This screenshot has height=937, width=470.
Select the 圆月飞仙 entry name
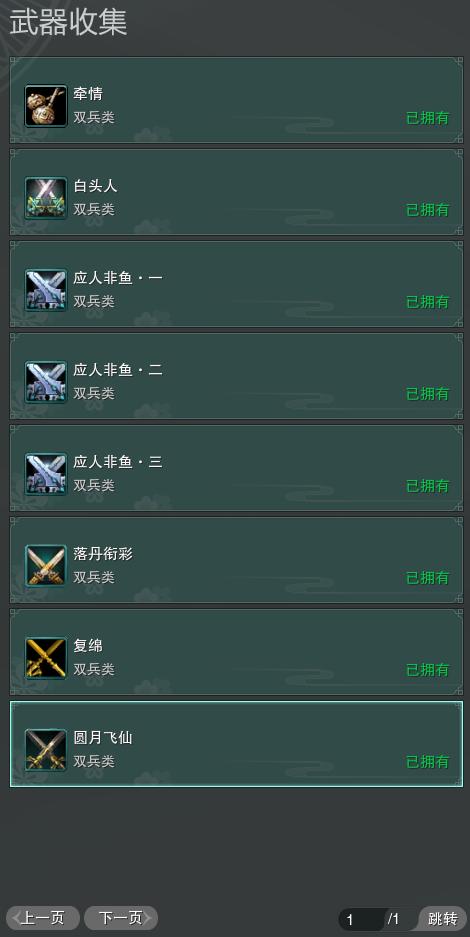(103, 738)
